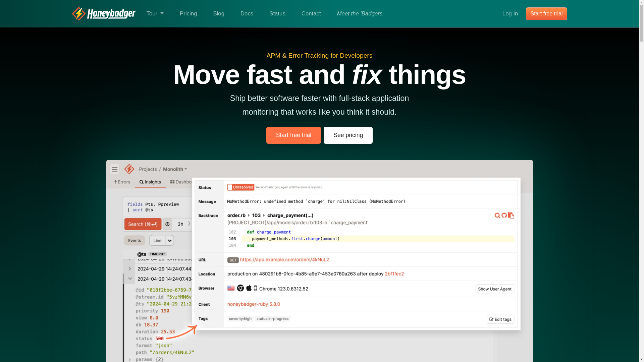Click the GET method badge
The height and width of the screenshot is (362, 644).
[233, 260]
